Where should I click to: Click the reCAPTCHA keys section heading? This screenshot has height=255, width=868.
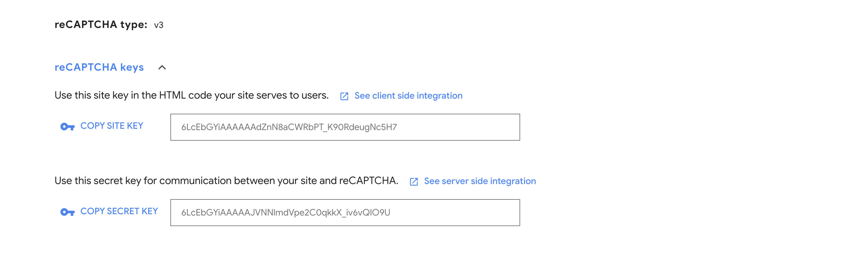coord(99,67)
